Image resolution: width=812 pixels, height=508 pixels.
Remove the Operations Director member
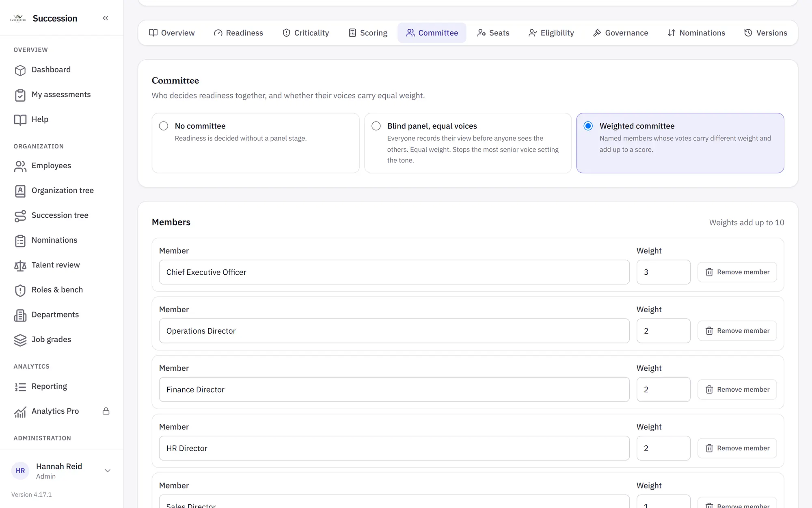737,331
